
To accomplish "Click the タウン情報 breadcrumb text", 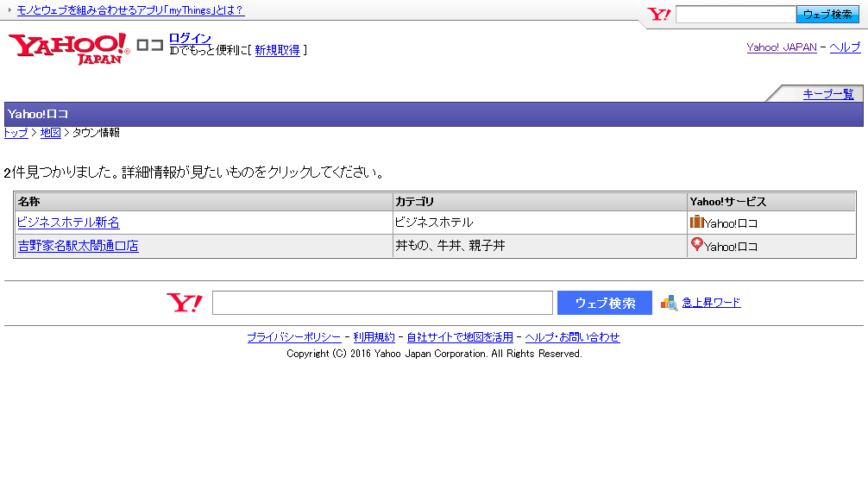I will [96, 133].
